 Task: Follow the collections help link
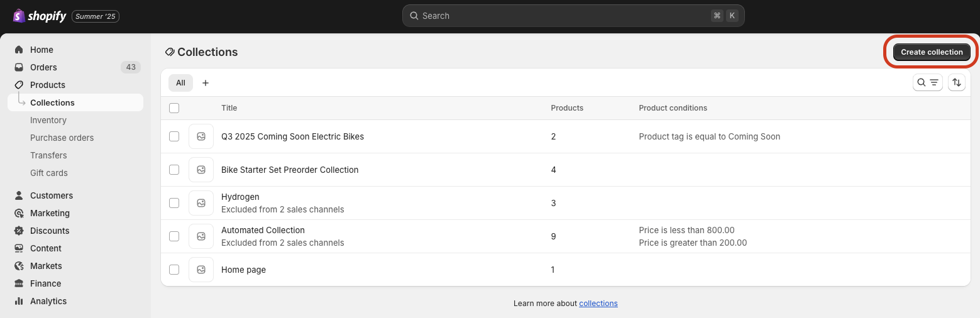click(x=598, y=304)
